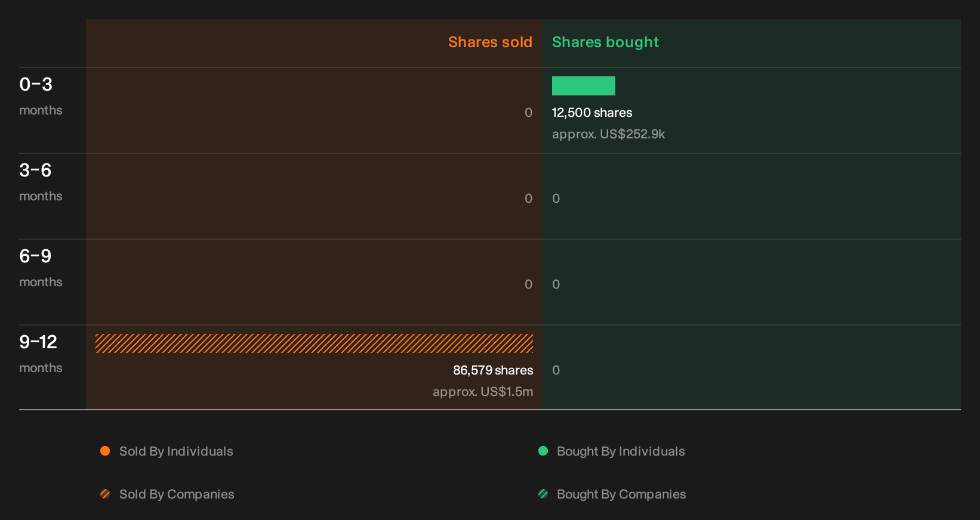Select the striped orange 86,579 shares sold bar
The height and width of the screenshot is (520, 980).
click(314, 343)
